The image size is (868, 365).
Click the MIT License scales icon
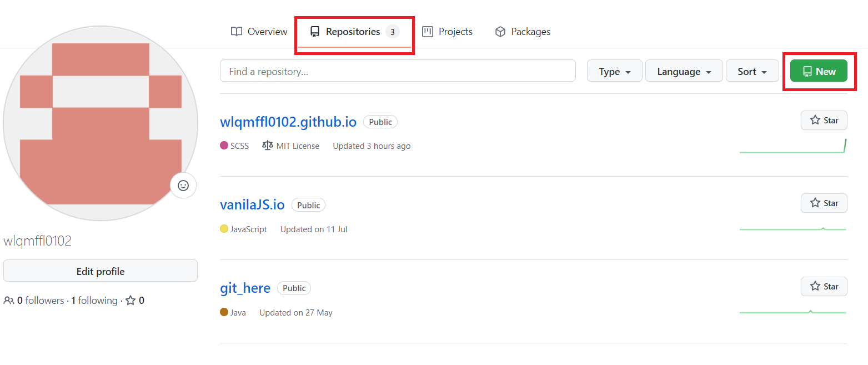tap(267, 146)
